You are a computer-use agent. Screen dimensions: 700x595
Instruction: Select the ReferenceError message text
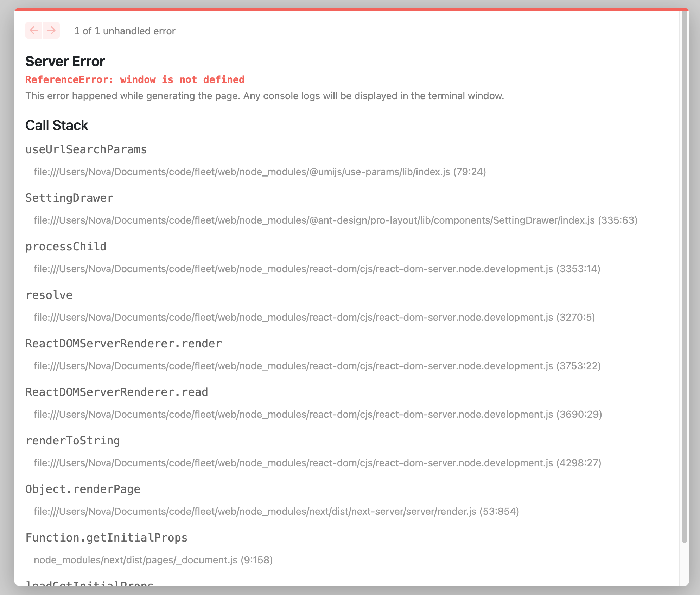135,79
